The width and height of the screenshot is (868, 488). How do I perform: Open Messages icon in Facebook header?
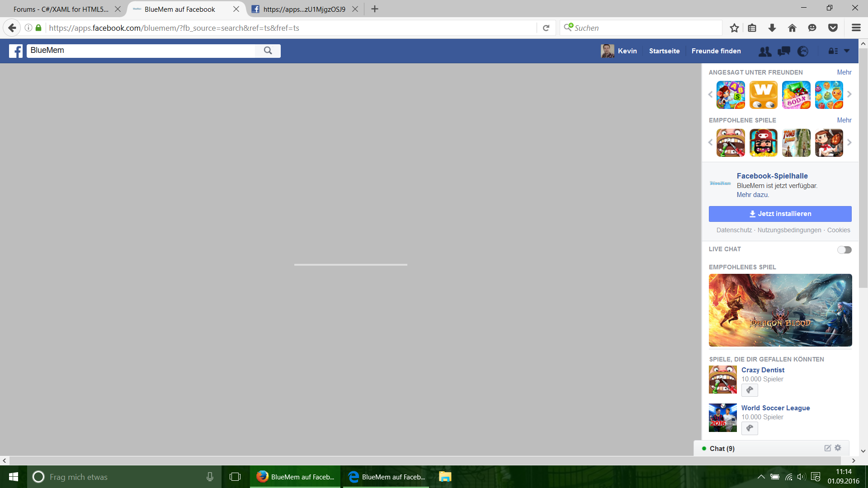(x=784, y=51)
